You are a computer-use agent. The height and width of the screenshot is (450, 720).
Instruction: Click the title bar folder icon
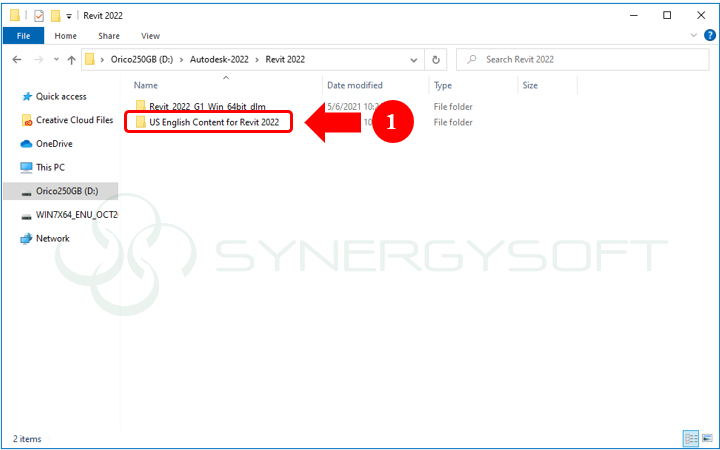coord(15,16)
